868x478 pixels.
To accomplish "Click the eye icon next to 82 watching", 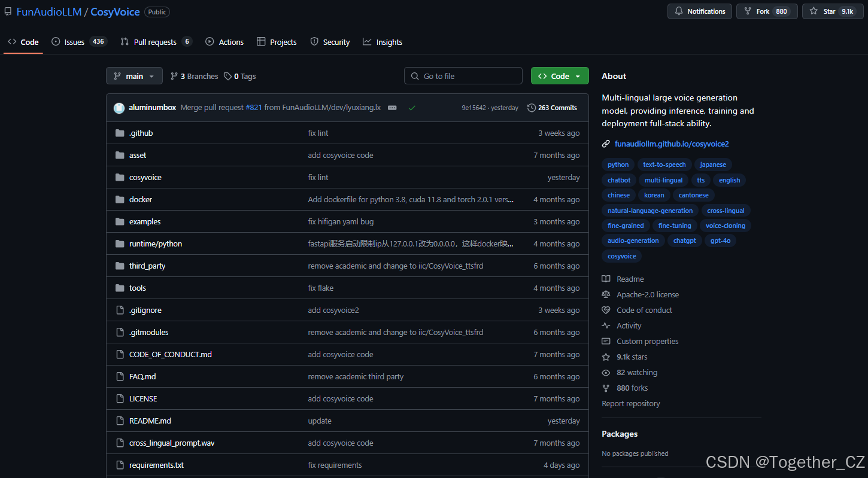I will pyautogui.click(x=606, y=372).
